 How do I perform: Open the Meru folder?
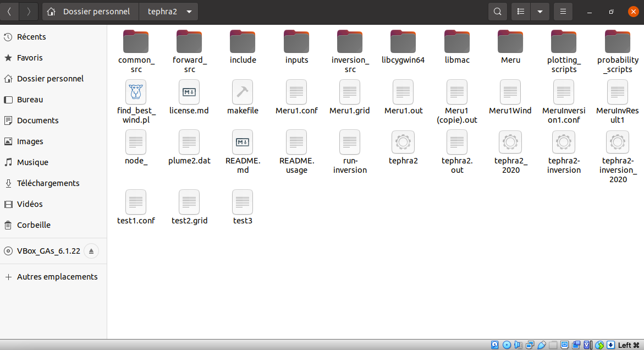pyautogui.click(x=510, y=42)
